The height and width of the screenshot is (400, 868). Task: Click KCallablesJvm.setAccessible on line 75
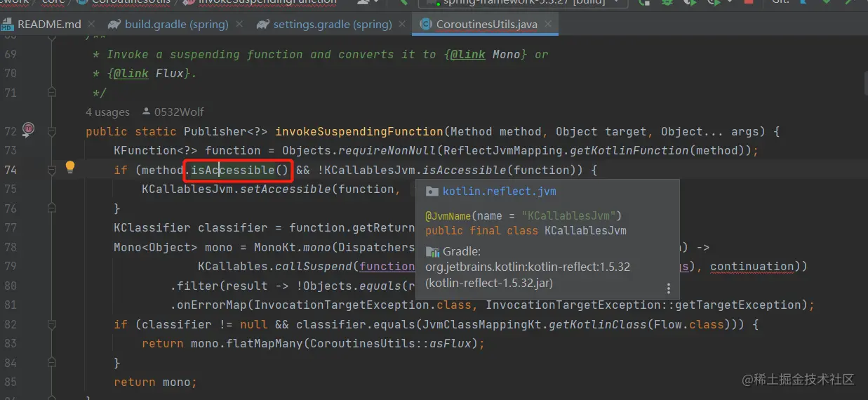click(236, 189)
